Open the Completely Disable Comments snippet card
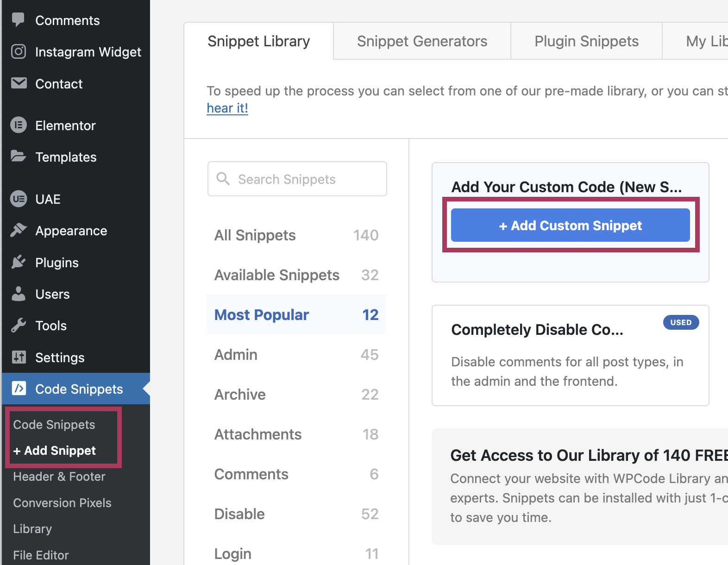The height and width of the screenshot is (565, 728). coord(571,355)
